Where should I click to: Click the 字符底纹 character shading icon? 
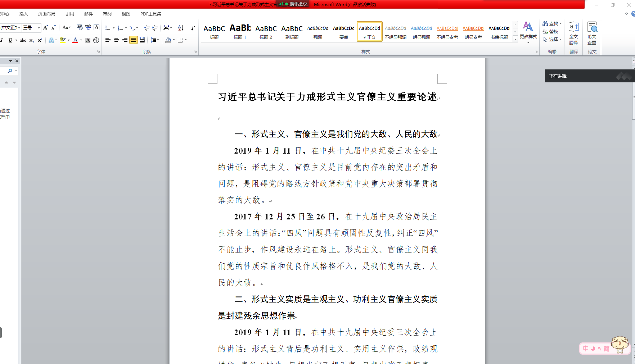coord(88,40)
